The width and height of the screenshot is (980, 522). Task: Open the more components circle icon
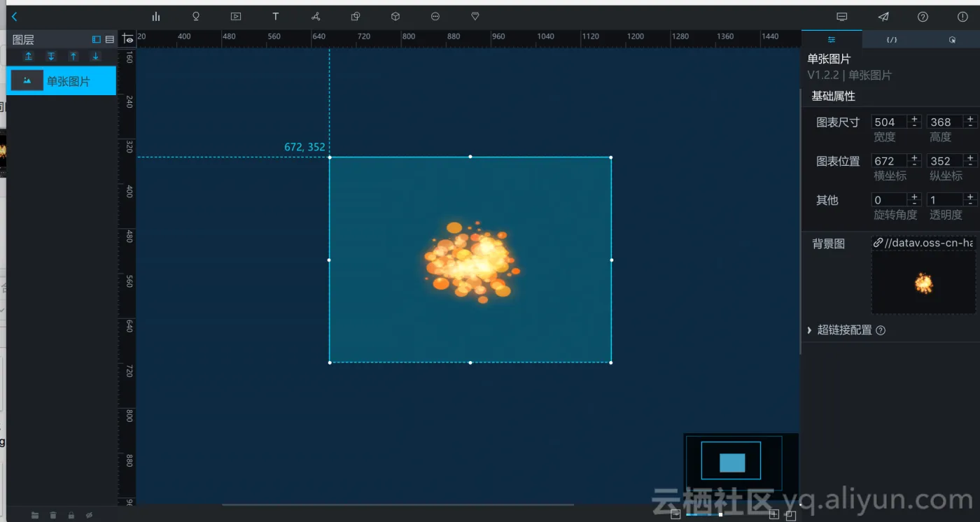coord(435,17)
